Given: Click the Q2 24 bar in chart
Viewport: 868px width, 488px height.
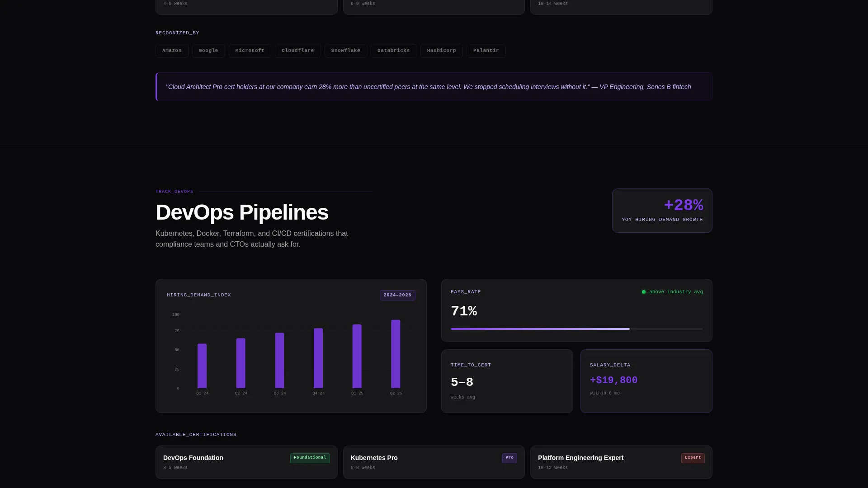Looking at the screenshot, I should point(241,363).
